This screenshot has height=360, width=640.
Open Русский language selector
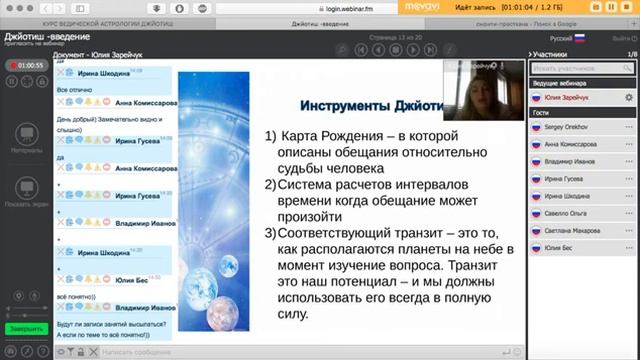[x=567, y=38]
